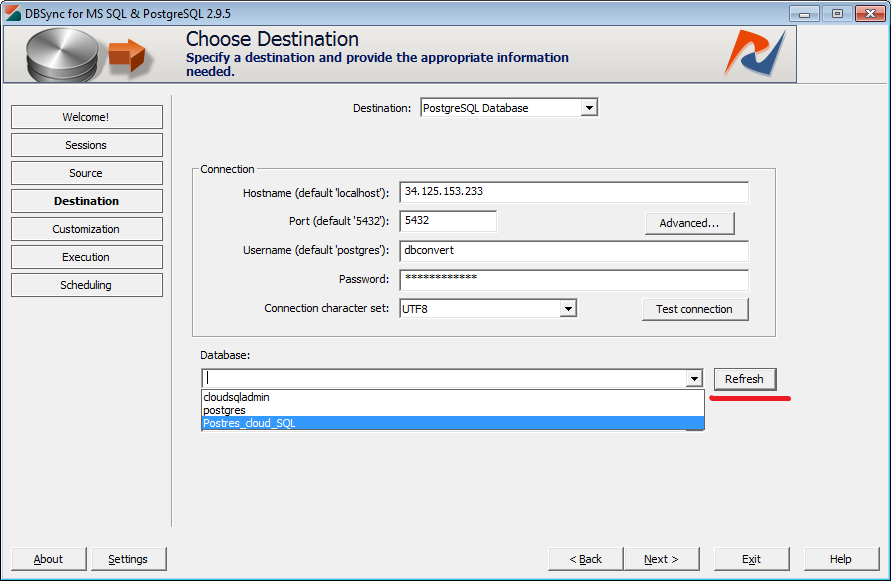This screenshot has width=891, height=581.
Task: Collapse the Database dropdown list arrow
Action: pos(694,378)
